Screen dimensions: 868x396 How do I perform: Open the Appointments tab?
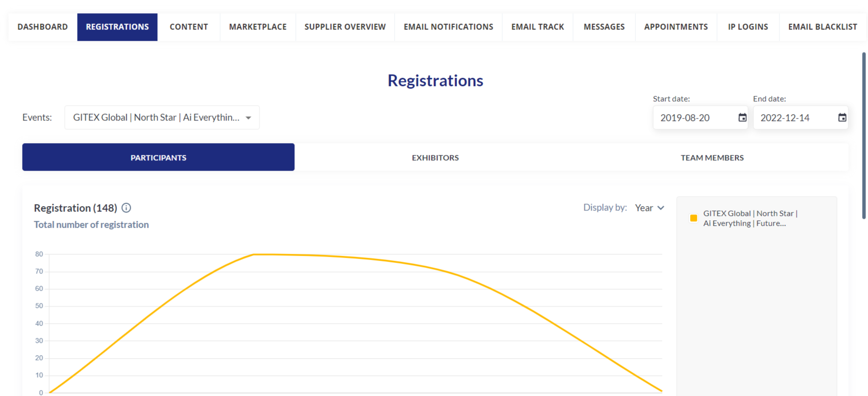coord(676,27)
